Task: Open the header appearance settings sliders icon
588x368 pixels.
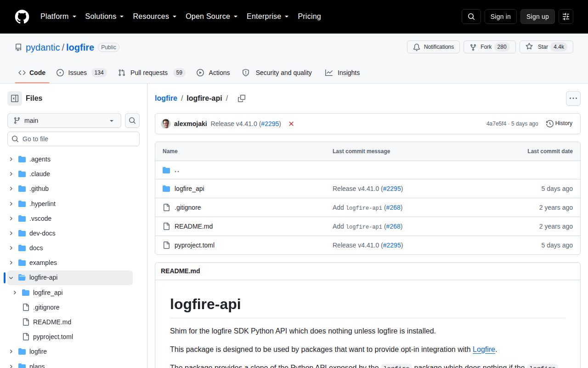Action: coord(566,17)
